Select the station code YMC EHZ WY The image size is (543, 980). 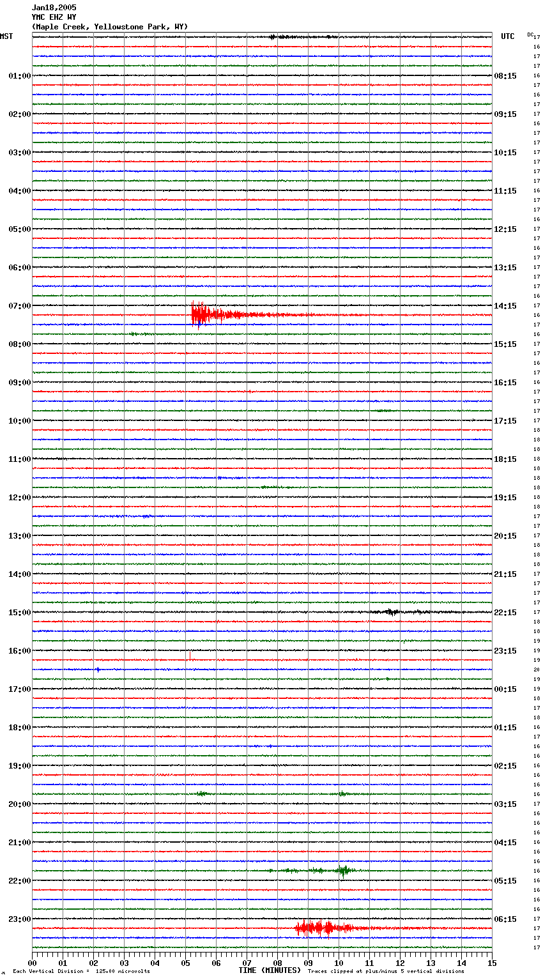(54, 17)
